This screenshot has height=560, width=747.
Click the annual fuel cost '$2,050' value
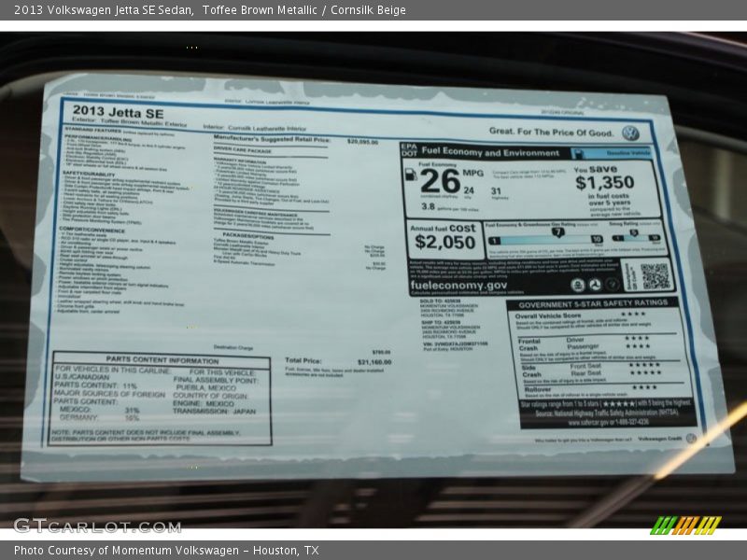[445, 243]
